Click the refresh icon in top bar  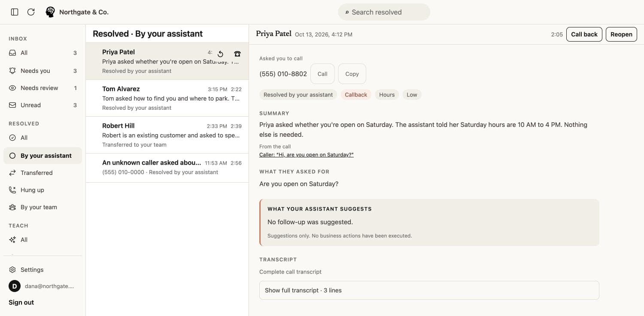click(x=31, y=12)
